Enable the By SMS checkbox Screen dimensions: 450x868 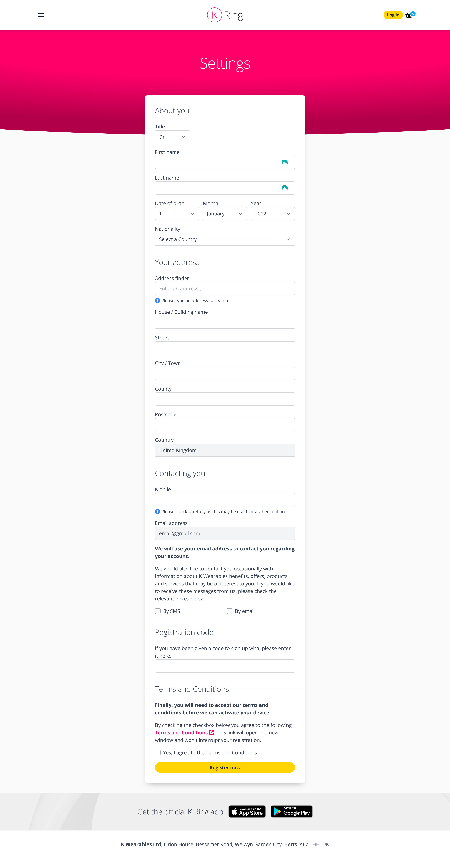point(158,611)
